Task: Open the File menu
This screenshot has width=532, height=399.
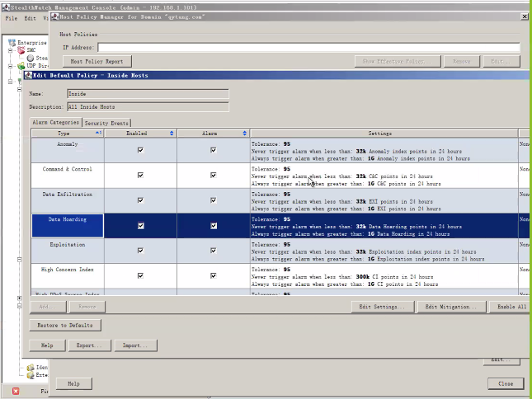Action: click(12, 18)
